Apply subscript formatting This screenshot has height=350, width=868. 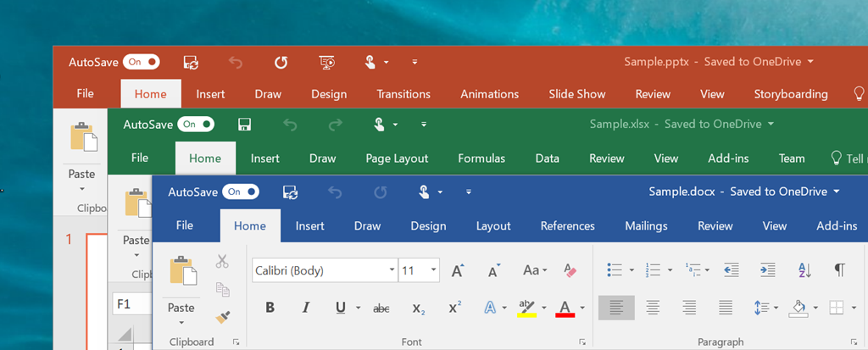tap(418, 308)
